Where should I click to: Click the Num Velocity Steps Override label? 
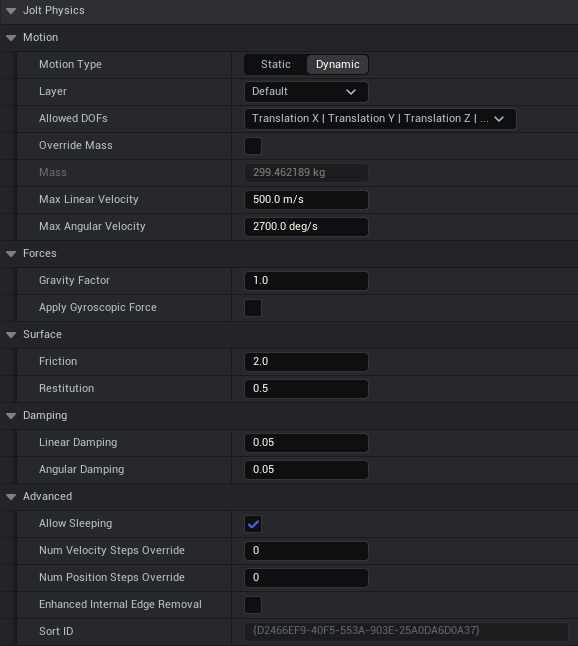click(x=112, y=550)
